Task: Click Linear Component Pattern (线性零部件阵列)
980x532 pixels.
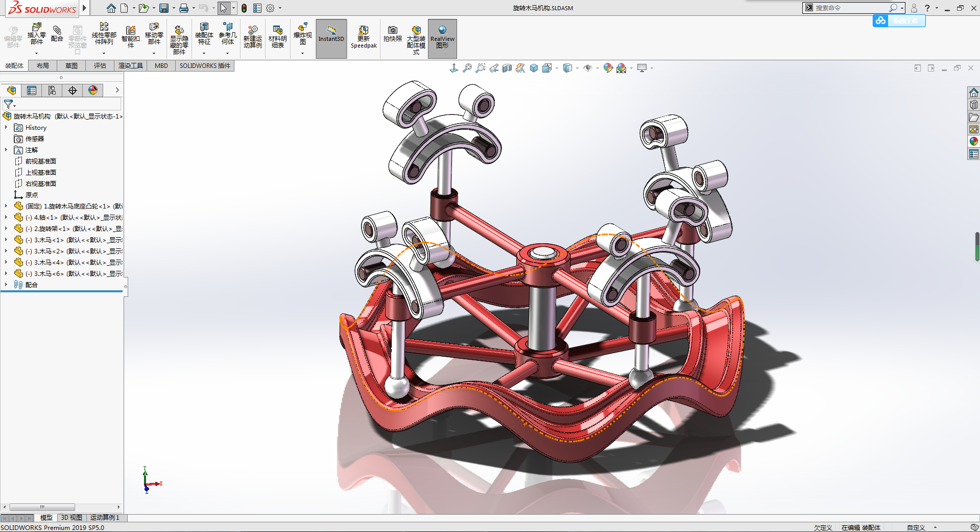Action: pyautogui.click(x=104, y=34)
